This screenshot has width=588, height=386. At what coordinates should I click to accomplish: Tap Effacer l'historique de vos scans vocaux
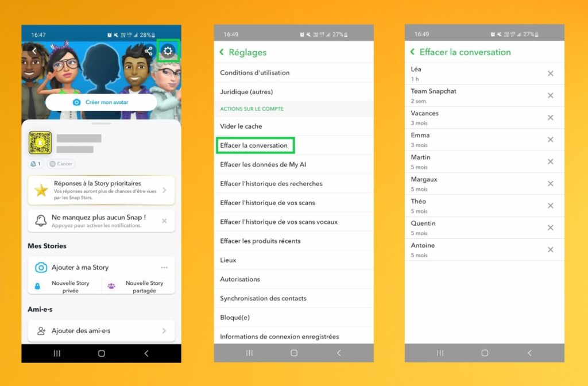tap(293, 222)
